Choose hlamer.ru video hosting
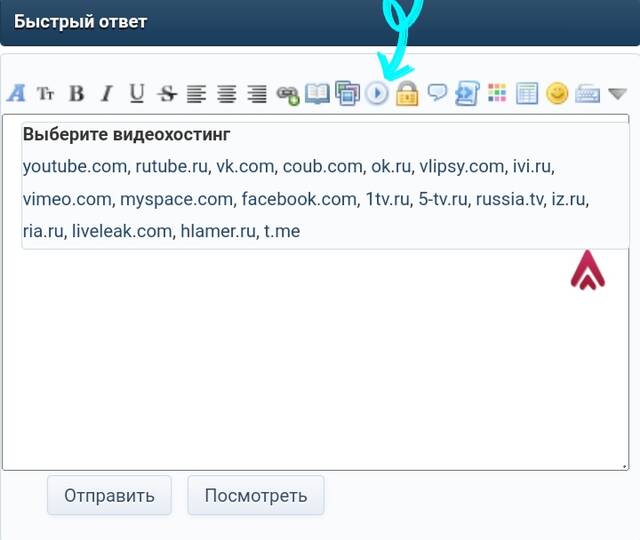640x540 pixels. tap(218, 231)
